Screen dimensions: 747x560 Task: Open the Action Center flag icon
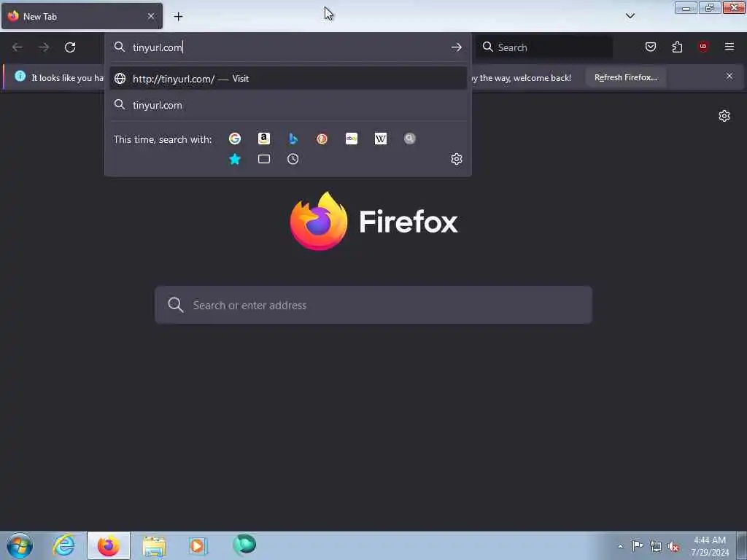(x=638, y=545)
